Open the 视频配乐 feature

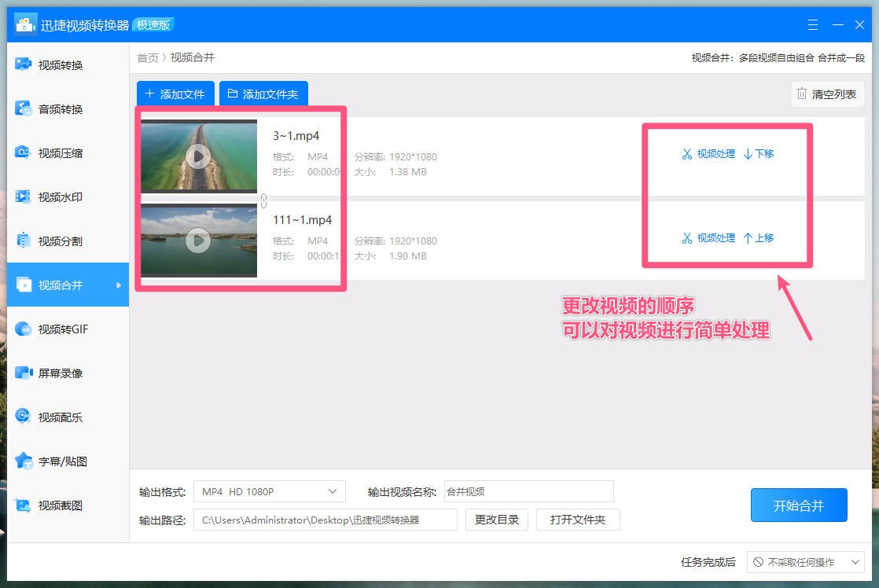(x=47, y=417)
